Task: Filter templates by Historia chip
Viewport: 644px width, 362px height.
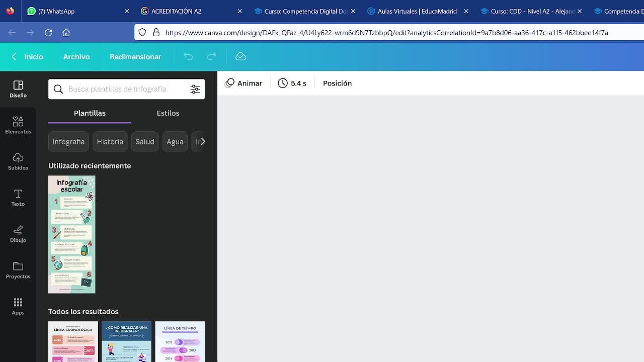Action: point(110,142)
